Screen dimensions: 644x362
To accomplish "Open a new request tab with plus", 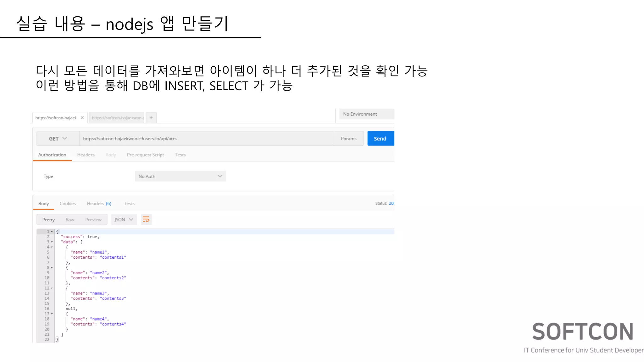I will click(x=151, y=118).
